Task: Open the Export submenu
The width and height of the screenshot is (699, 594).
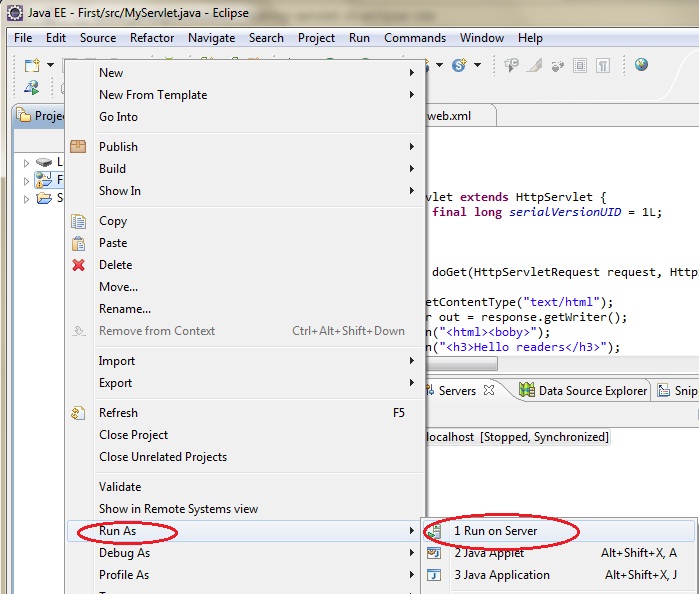Action: [x=245, y=383]
